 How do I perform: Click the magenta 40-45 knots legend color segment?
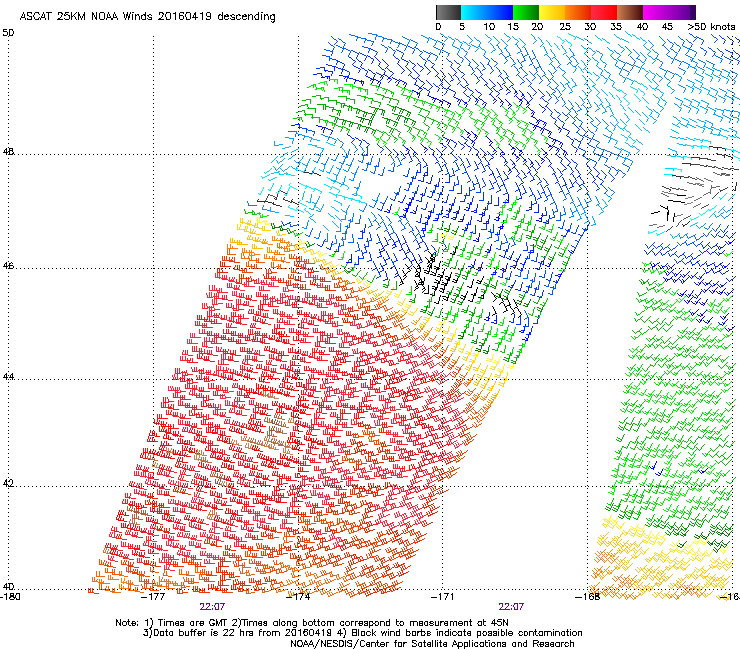(x=656, y=12)
